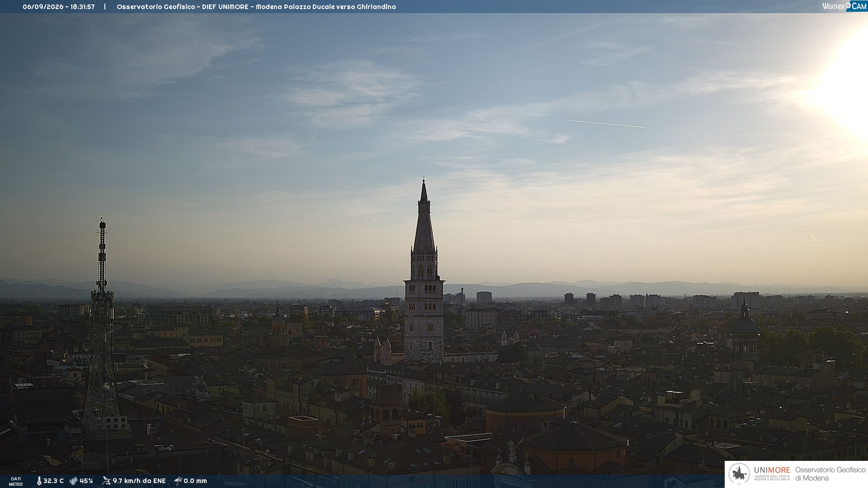Click the UNIMORE wordmark

772,470
